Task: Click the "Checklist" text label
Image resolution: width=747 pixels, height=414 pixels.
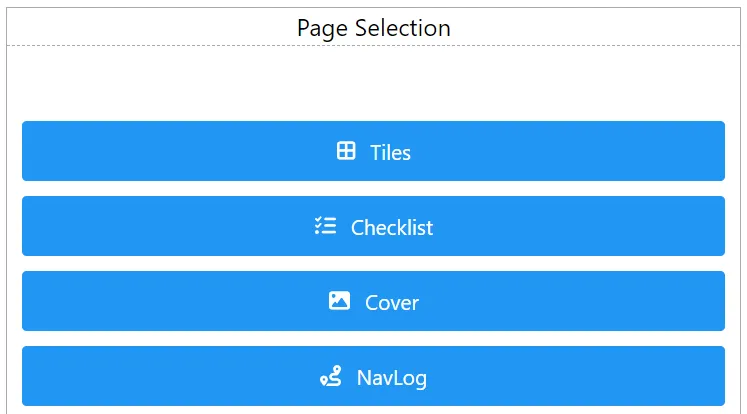Action: click(392, 228)
